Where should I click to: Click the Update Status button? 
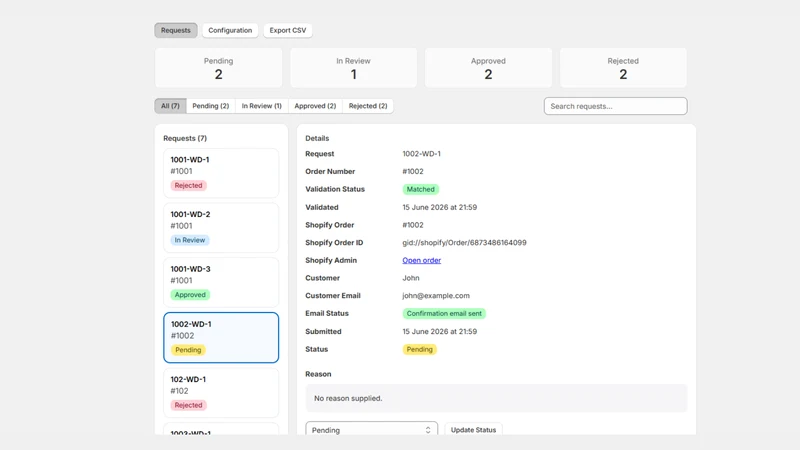pos(473,430)
